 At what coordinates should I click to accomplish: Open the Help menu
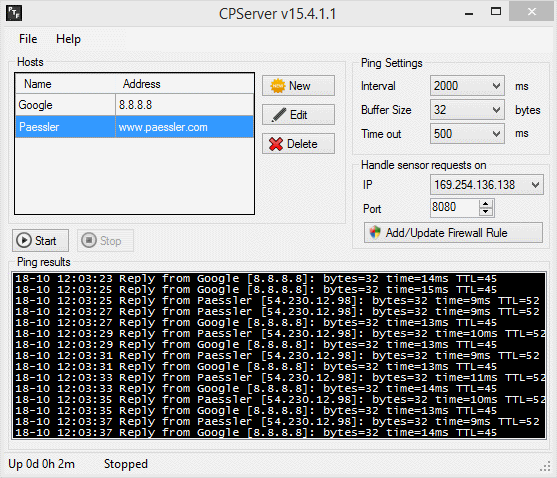(68, 39)
